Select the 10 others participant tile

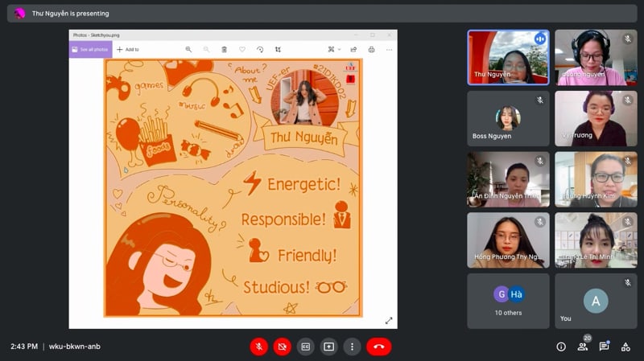508,301
